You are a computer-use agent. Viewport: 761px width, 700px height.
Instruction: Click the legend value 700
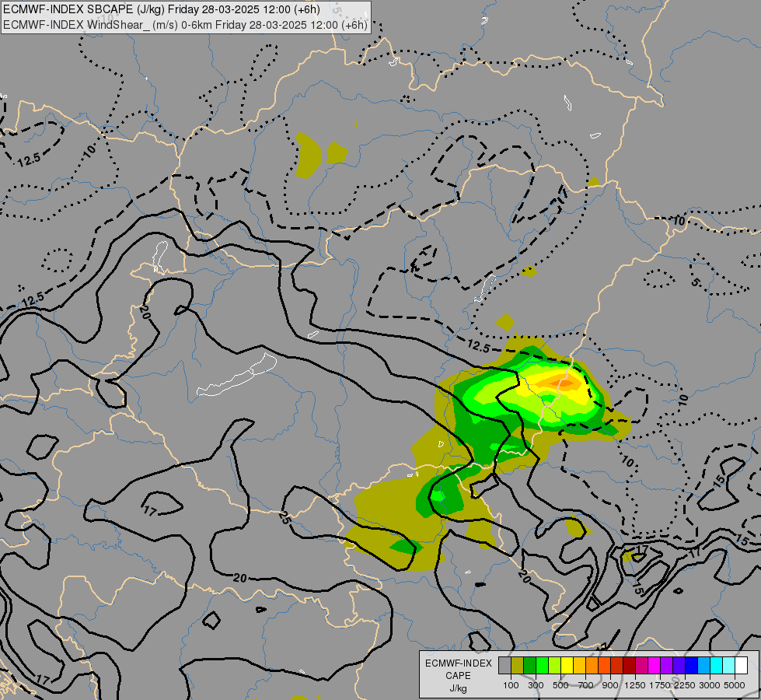[586, 685]
